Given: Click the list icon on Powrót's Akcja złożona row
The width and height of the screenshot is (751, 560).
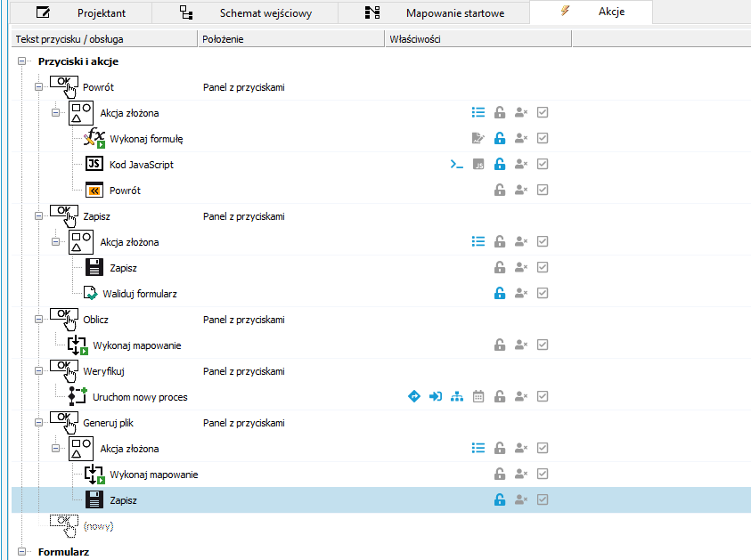Looking at the screenshot, I should [478, 112].
